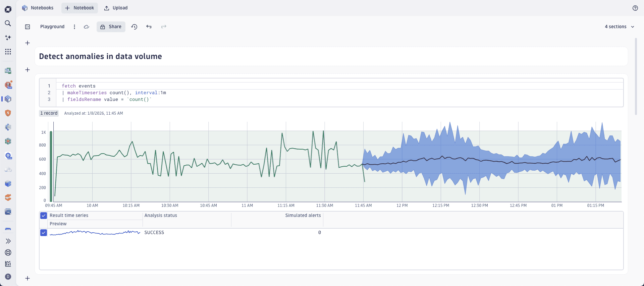The image size is (644, 286).
Task: Open the blue server block app icon
Action: point(8,184)
